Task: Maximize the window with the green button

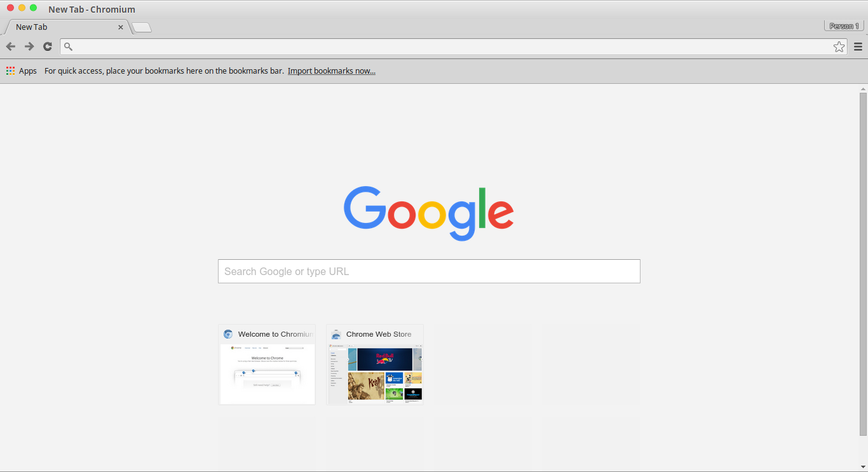Action: 33,8
